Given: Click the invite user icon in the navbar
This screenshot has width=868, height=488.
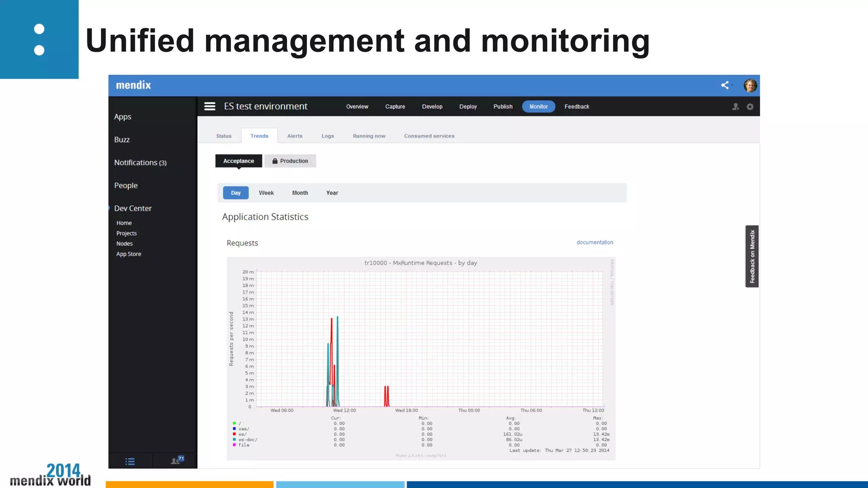Looking at the screenshot, I should coord(735,107).
